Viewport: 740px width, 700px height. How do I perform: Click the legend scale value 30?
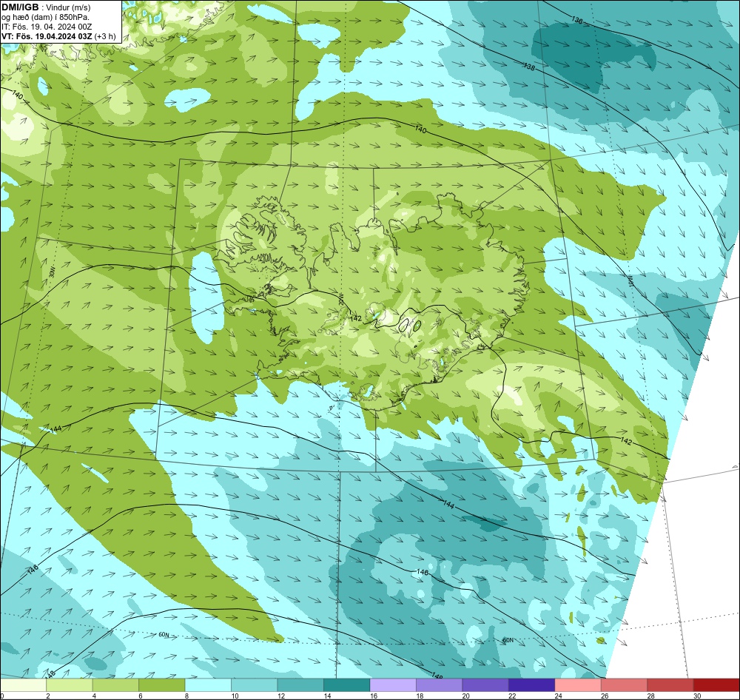[697, 696]
